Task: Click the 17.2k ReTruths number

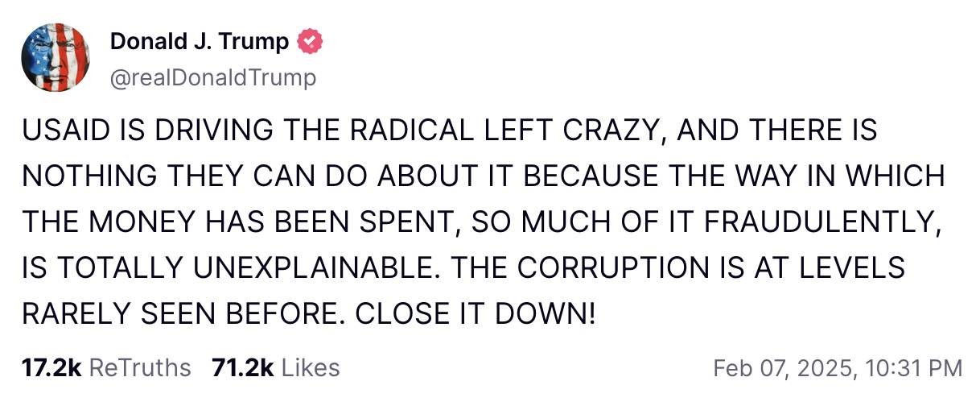Action: tap(51, 368)
